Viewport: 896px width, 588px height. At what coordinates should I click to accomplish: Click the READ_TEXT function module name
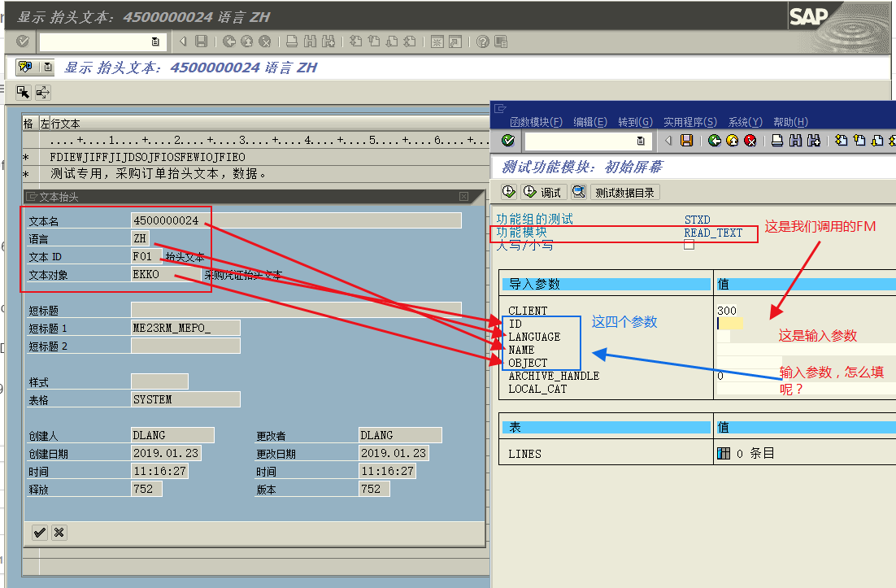(713, 233)
